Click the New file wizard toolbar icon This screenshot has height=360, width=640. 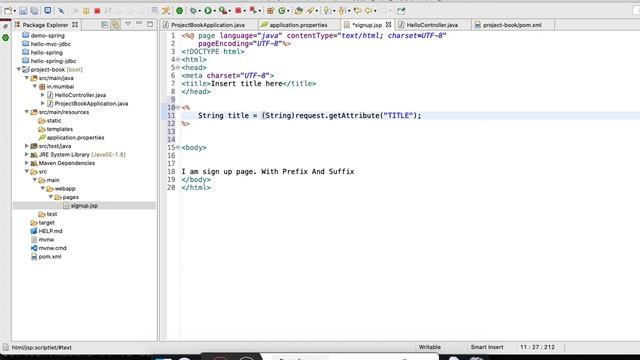tap(8, 11)
